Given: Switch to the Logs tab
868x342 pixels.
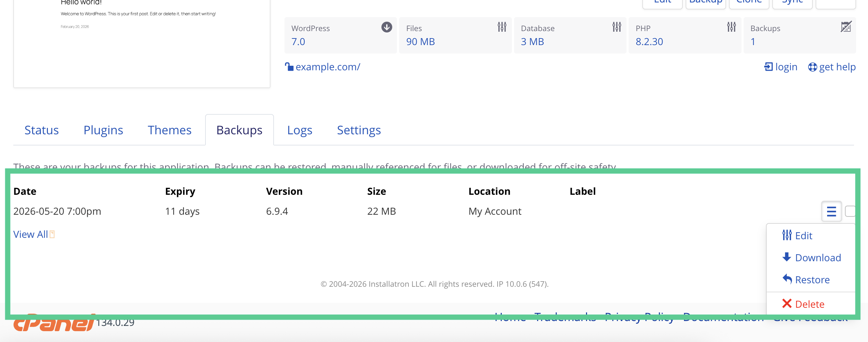Looking at the screenshot, I should click(300, 130).
